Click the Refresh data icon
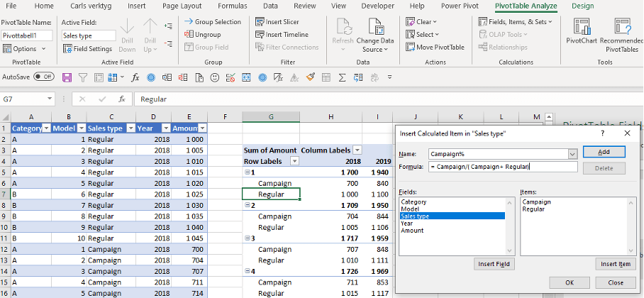Image resolution: width=644 pixels, height=298 pixels. [342, 28]
